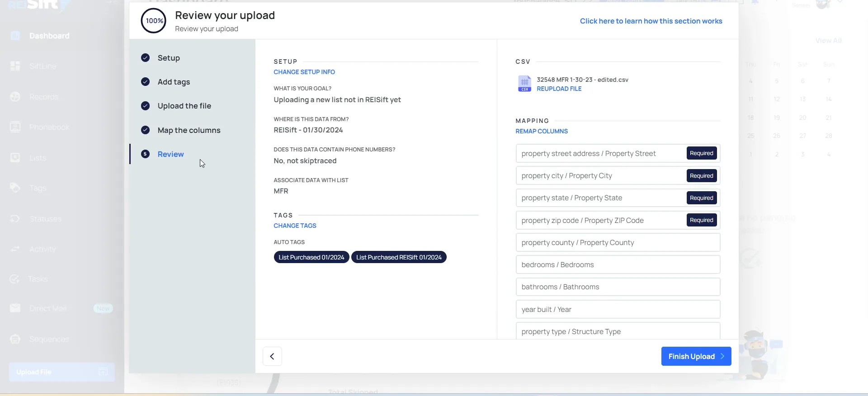The width and height of the screenshot is (868, 396).
Task: Open Sequences from the sidebar
Action: click(49, 339)
